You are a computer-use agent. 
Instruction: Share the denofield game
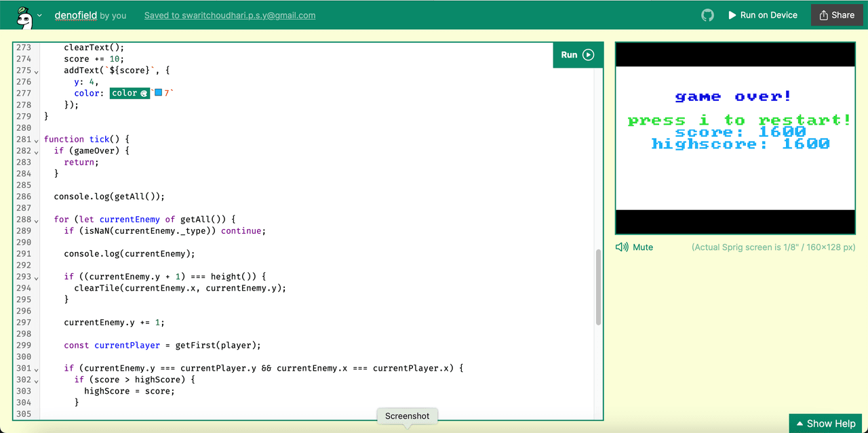tap(836, 15)
